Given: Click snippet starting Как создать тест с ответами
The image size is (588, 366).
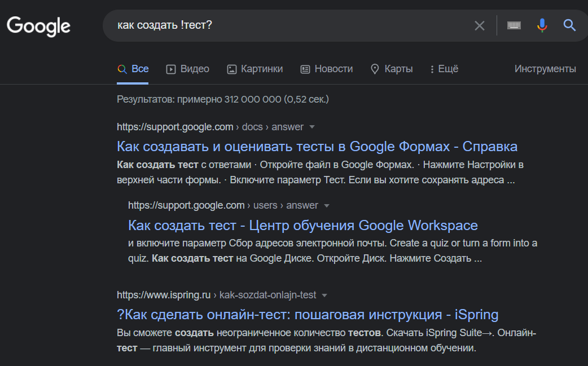Looking at the screenshot, I should point(320,173).
